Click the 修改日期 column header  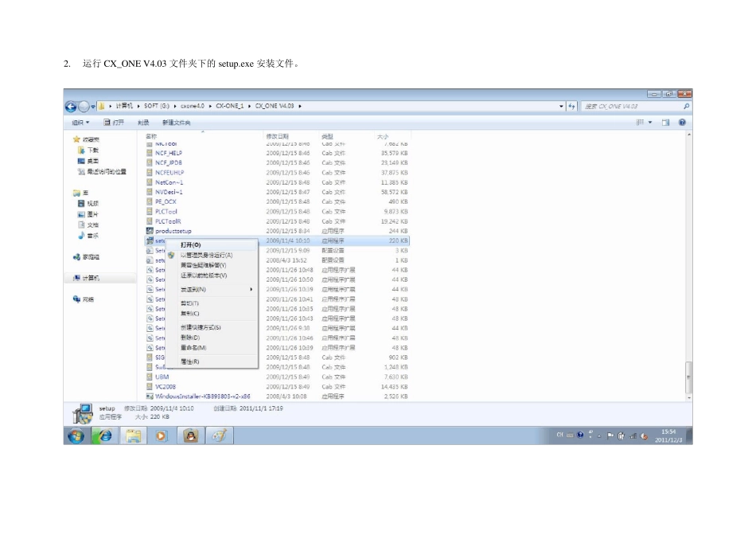[277, 136]
